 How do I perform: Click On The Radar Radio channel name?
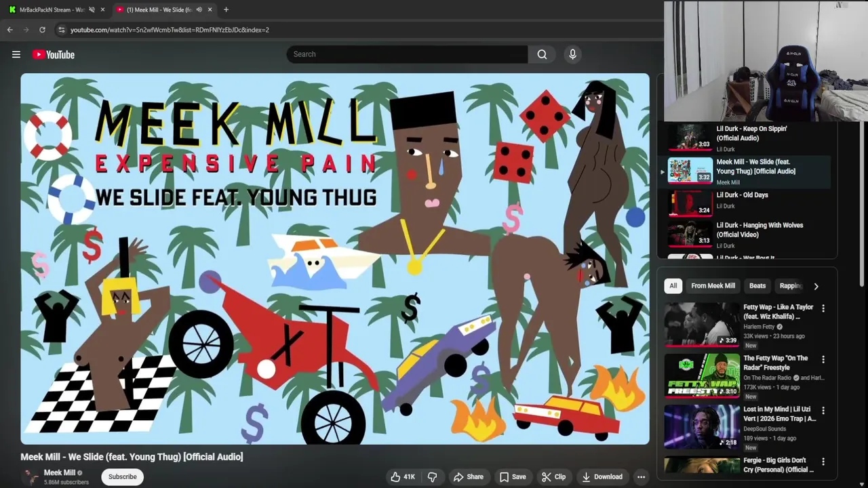point(767,378)
